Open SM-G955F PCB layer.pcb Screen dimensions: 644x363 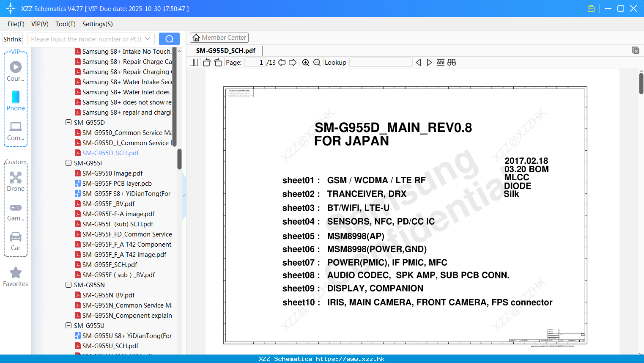[117, 183]
